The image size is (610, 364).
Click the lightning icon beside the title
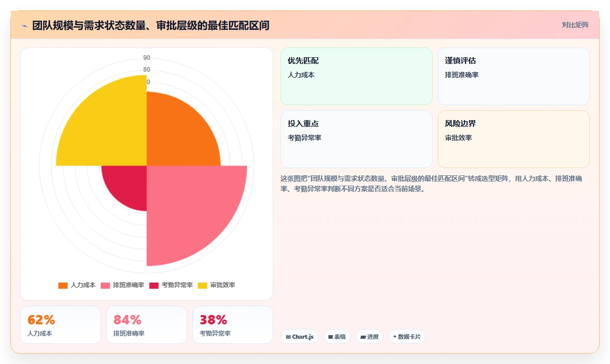coord(25,26)
